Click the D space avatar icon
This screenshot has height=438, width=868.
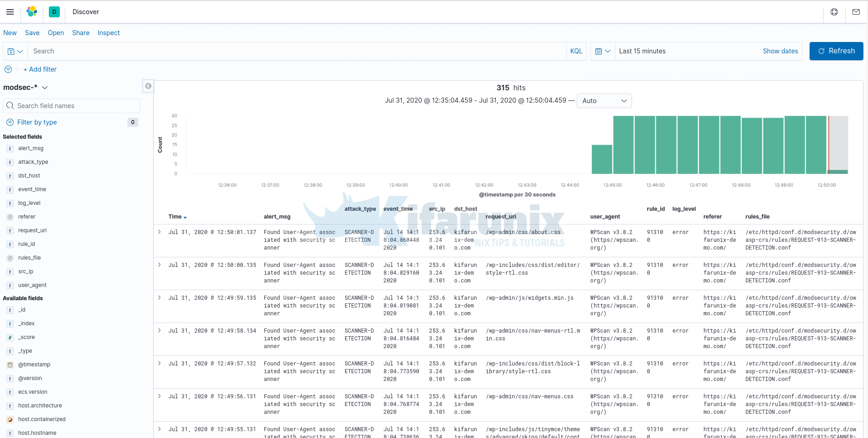point(54,12)
